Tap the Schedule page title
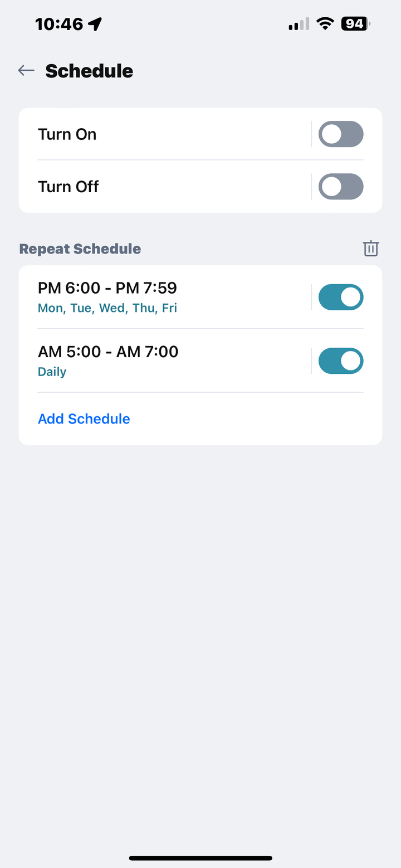This screenshot has height=868, width=401. tap(89, 71)
